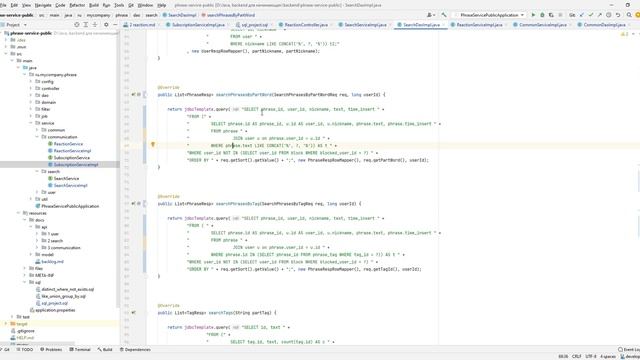Open the inspection warnings widget in editor corner
Image resolution: width=640 pixels, height=360 pixels.
click(625, 34)
